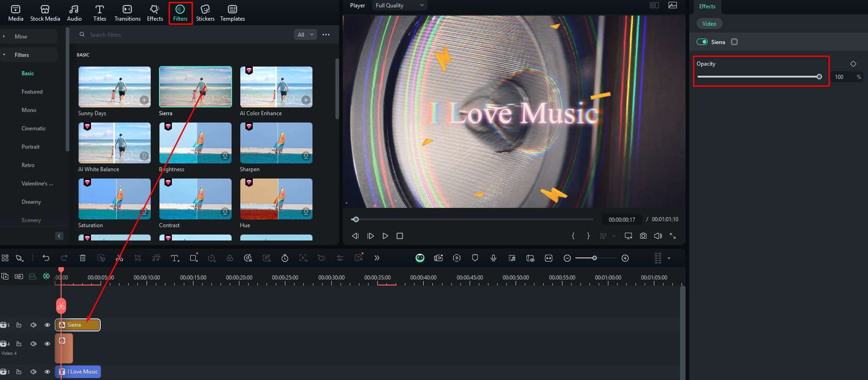The width and height of the screenshot is (868, 380).
Task: Expand the Mine section
Action: click(x=4, y=36)
